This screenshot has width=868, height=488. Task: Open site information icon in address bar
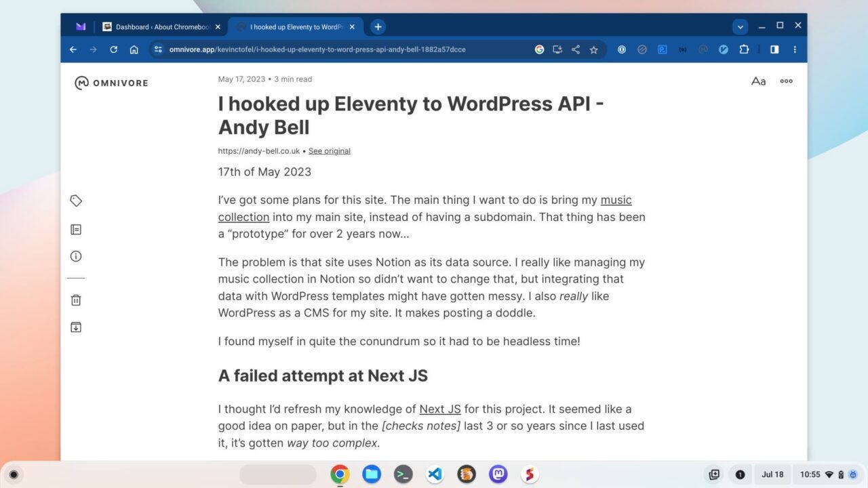(159, 49)
